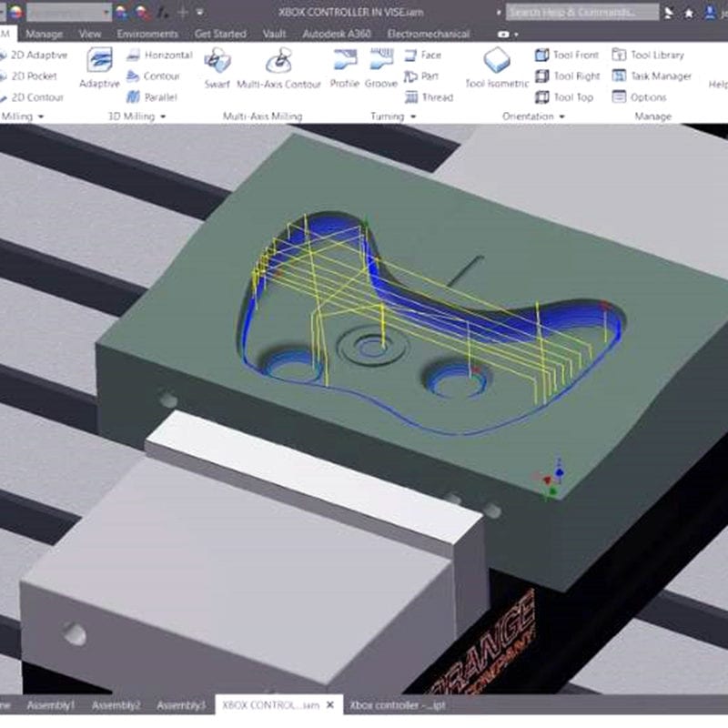Switch to the Assembly2 document tab

[x=116, y=705]
